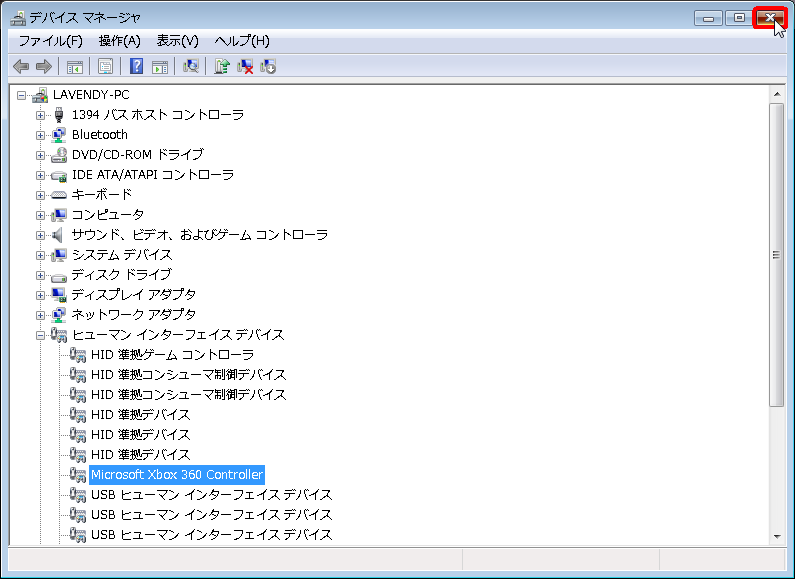The image size is (795, 579).
Task: Select Microsoft Xbox 360 Controller entry
Action: coord(177,475)
